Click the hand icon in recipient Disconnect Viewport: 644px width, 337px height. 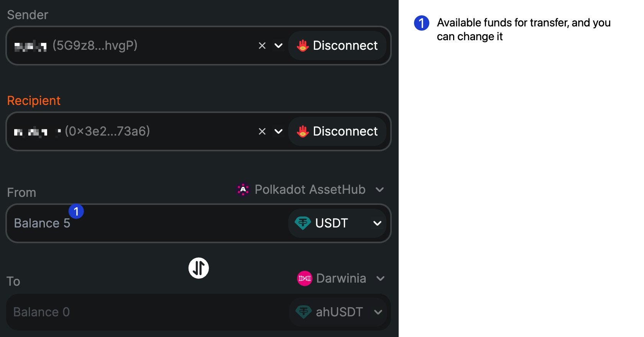click(x=303, y=131)
